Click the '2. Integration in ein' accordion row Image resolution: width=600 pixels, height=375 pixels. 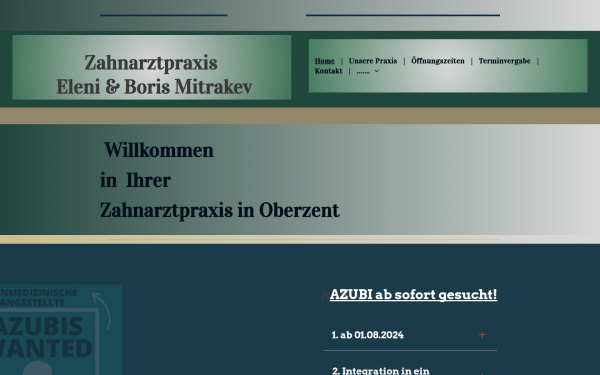click(410, 369)
